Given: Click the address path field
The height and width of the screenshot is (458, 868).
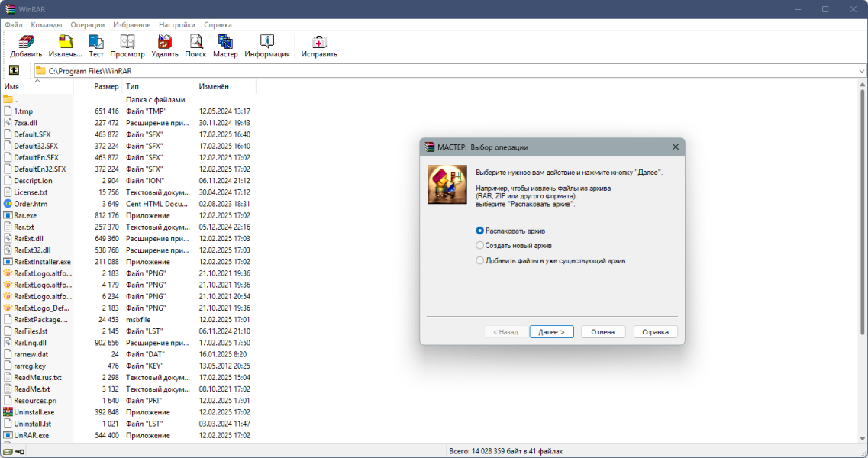Looking at the screenshot, I should tap(450, 71).
